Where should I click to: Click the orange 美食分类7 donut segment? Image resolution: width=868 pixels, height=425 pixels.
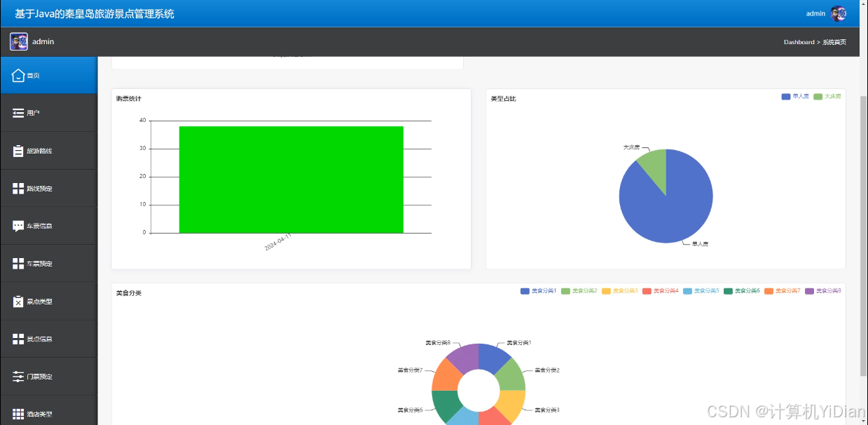coord(446,376)
